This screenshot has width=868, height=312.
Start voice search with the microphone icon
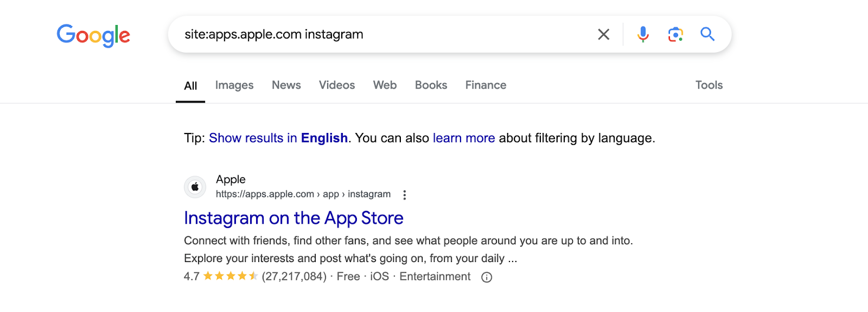[643, 34]
